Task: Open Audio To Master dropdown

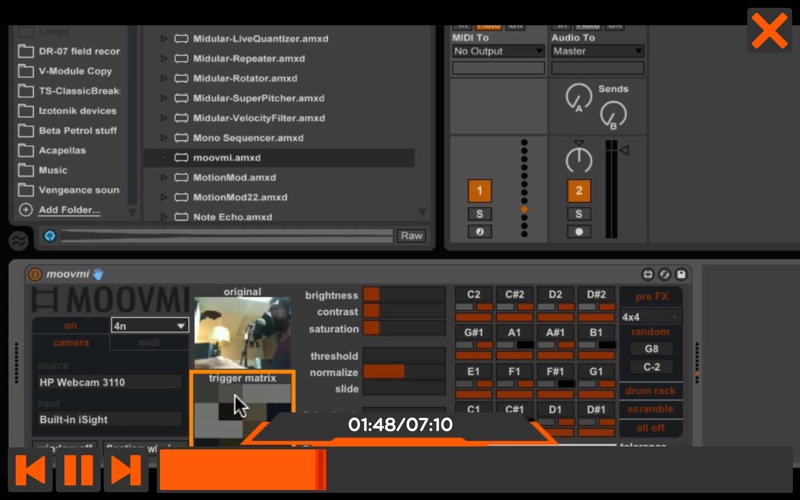Action: (x=597, y=51)
